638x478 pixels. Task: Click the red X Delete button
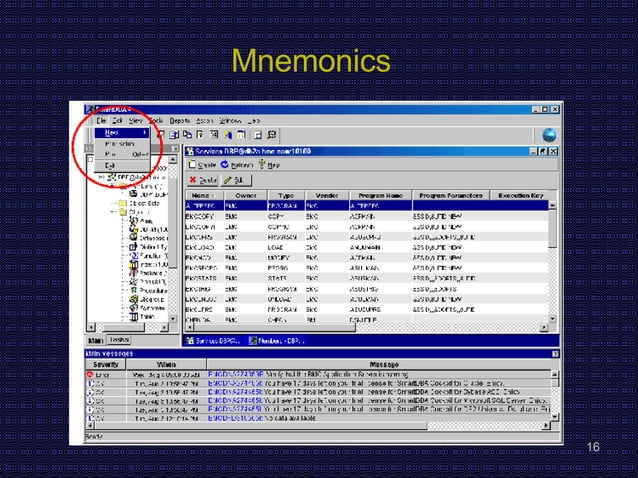[203, 180]
